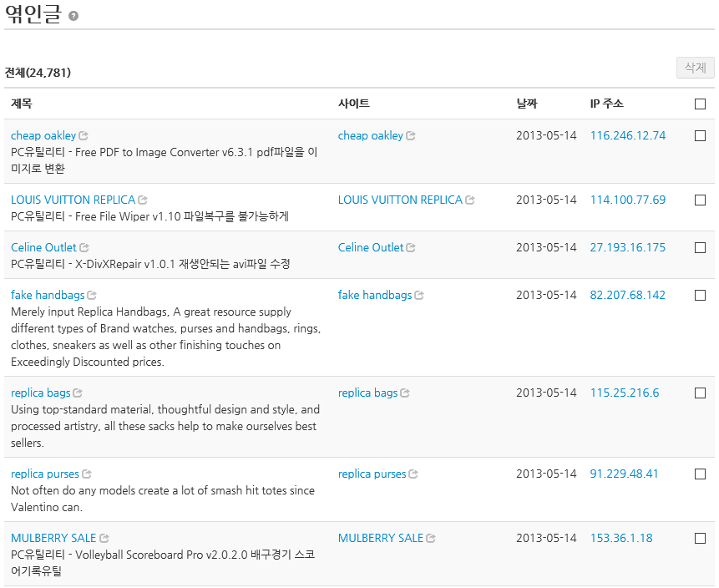The image size is (719, 588).
Task: Click the 사이트 column header
Action: [354, 104]
